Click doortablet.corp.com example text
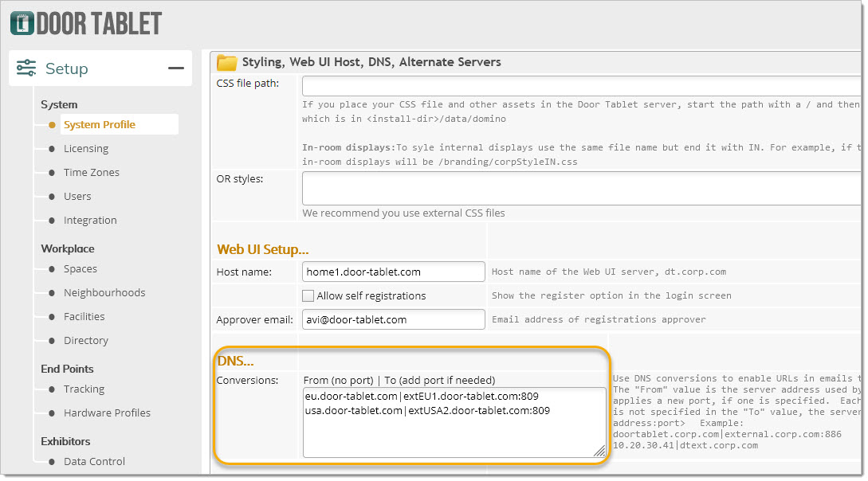Viewport: 868px width, 481px height. pos(727,434)
